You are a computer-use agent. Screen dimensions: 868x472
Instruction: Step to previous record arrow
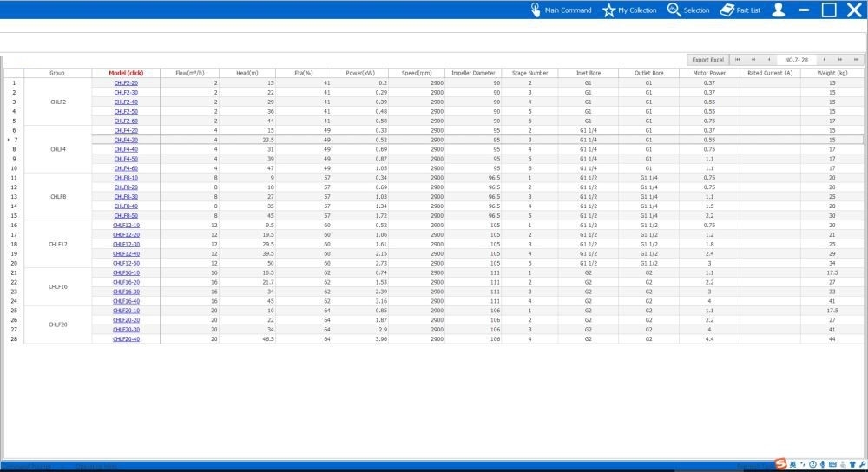pyautogui.click(x=769, y=60)
